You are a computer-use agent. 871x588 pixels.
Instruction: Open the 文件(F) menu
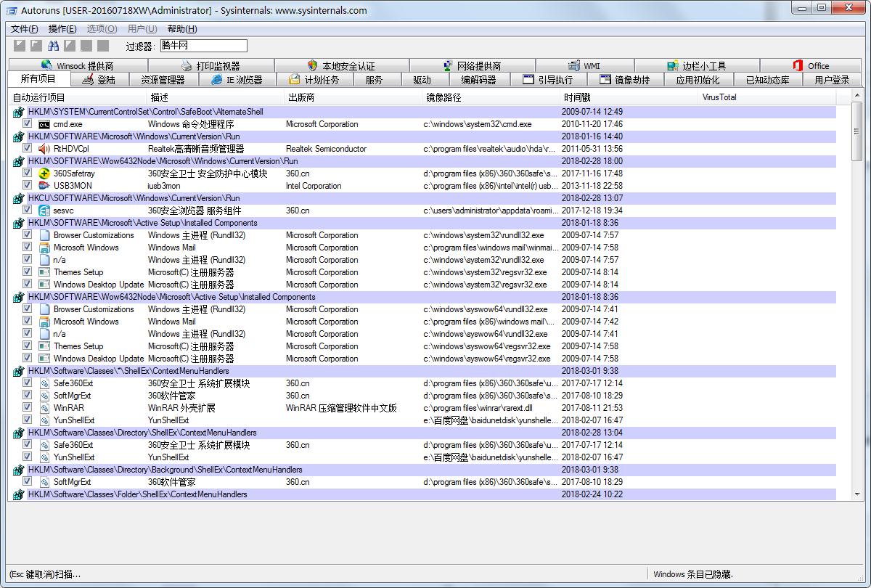click(25, 29)
